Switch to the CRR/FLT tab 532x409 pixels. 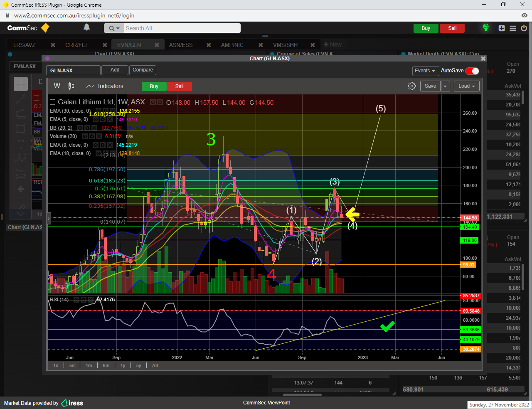pyautogui.click(x=76, y=45)
